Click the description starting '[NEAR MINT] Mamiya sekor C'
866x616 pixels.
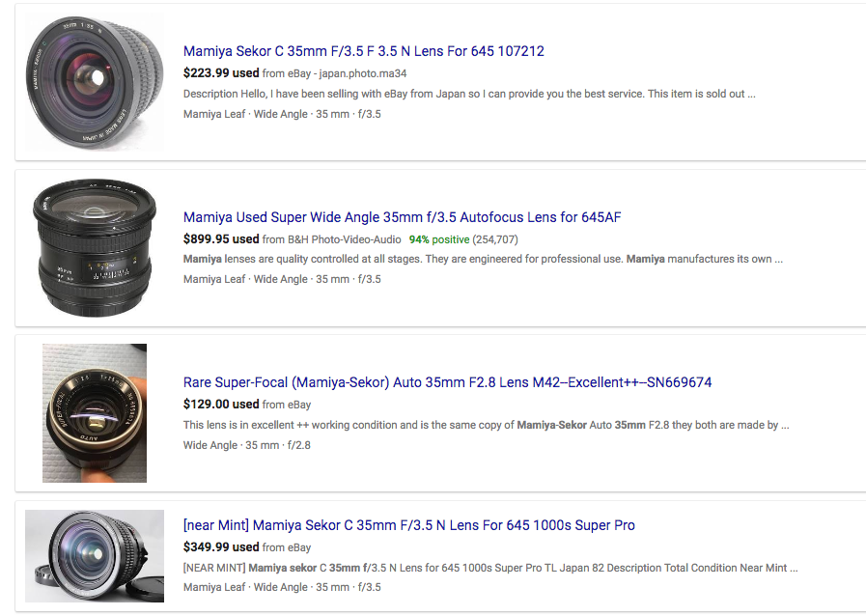(x=490, y=568)
